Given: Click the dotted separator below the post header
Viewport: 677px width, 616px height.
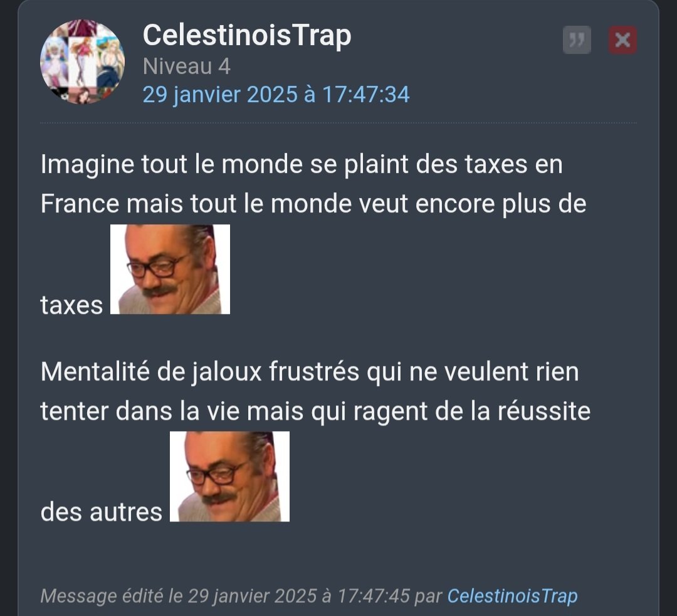Looking at the screenshot, I should tap(338, 123).
